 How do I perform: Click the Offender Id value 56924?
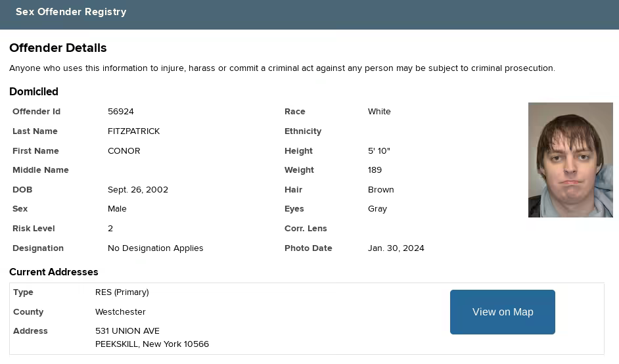click(121, 112)
